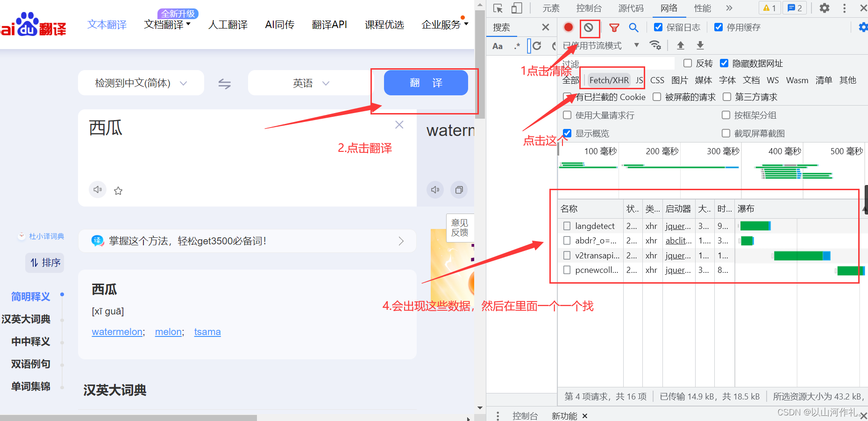Play source text pronunciation
The width and height of the screenshot is (868, 421).
tap(98, 190)
